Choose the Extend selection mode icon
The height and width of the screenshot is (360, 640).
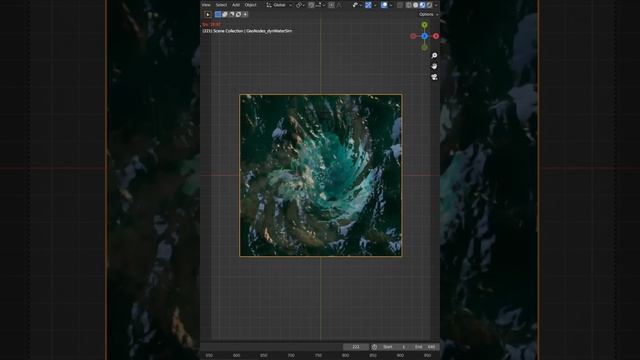click(x=225, y=14)
